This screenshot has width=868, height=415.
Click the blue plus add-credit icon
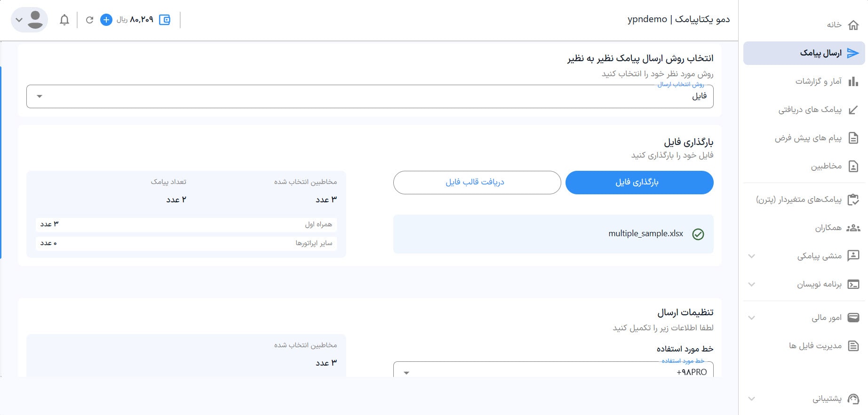pos(106,20)
